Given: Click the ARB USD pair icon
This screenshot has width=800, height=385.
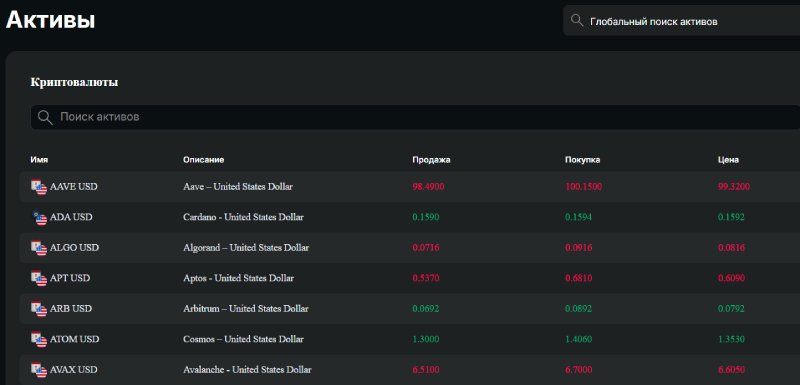Looking at the screenshot, I should click(x=39, y=309).
